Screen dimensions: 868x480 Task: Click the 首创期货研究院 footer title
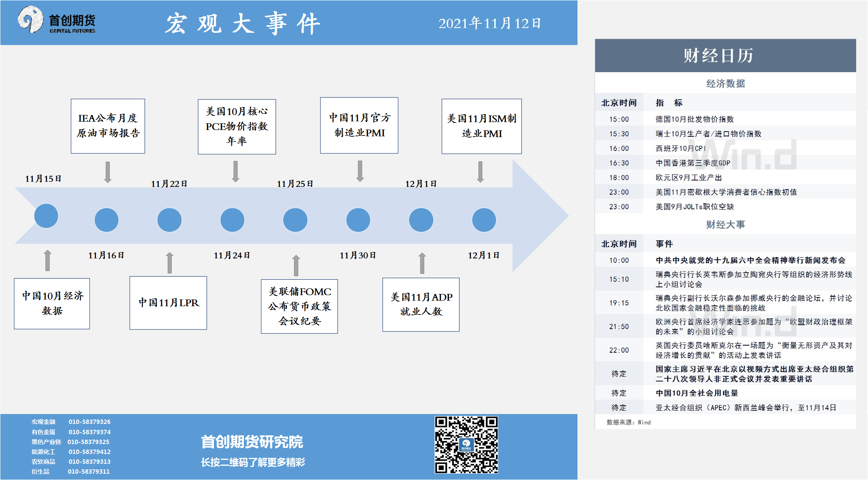tap(252, 442)
